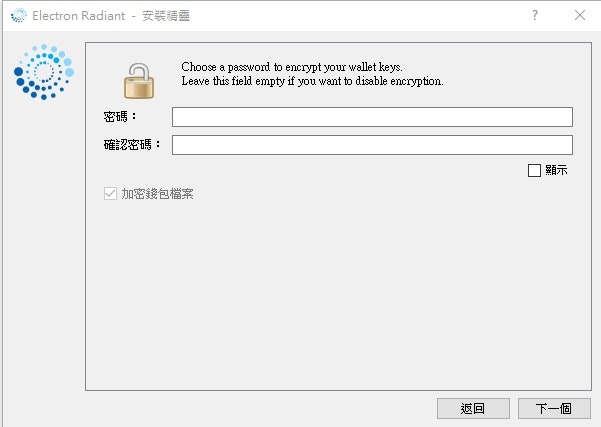Open help with the question mark button
601x427 pixels.
click(x=535, y=15)
